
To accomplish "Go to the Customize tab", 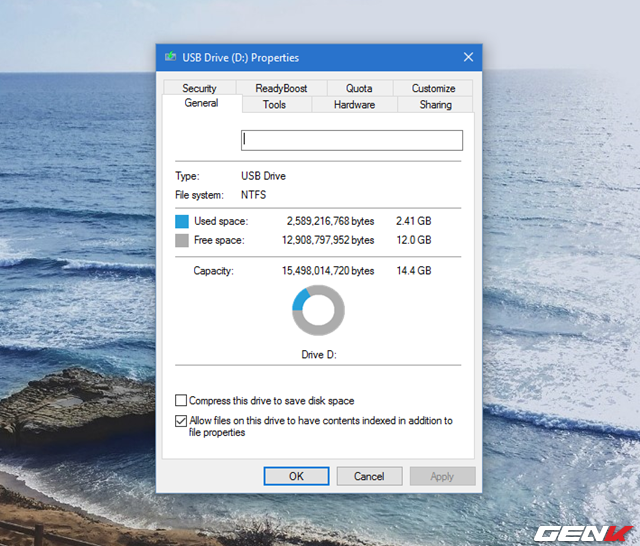I will tap(433, 88).
